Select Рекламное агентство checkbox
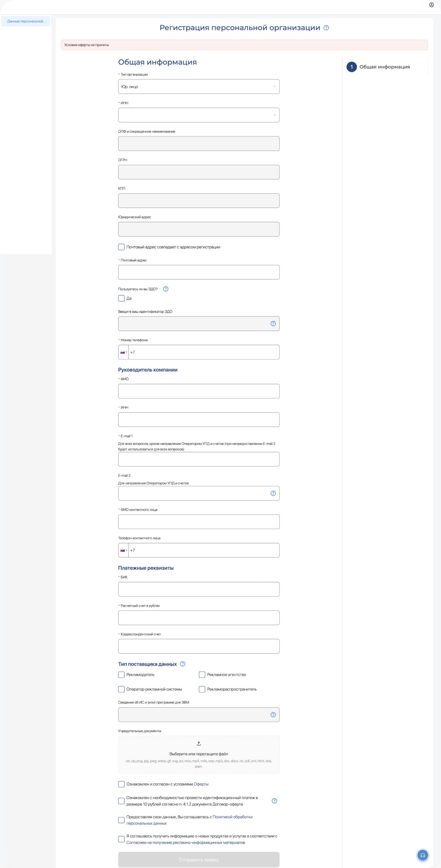Viewport: 441px width, 868px height. 202,675
